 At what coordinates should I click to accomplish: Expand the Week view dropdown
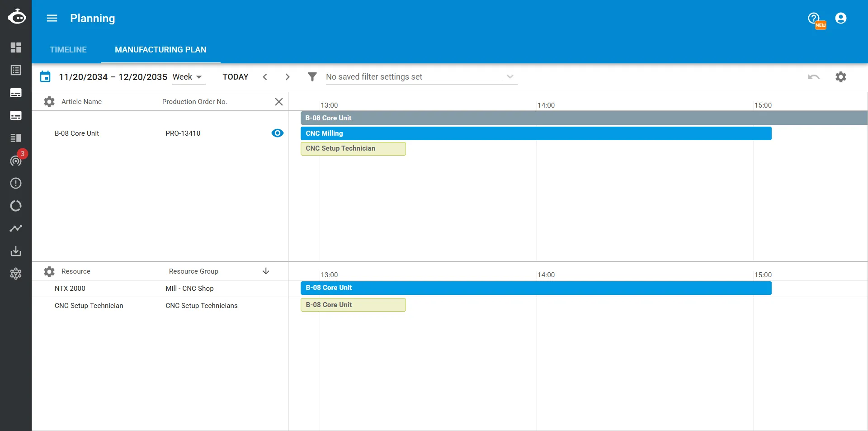[x=189, y=77]
